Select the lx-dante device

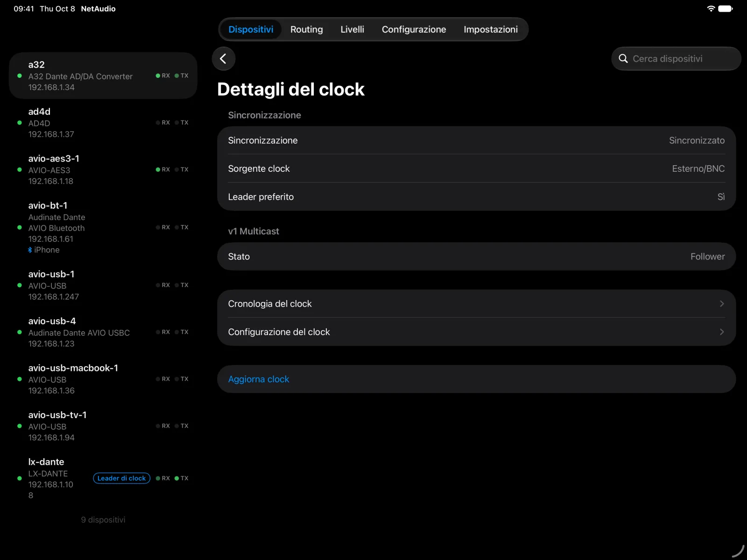coord(103,478)
